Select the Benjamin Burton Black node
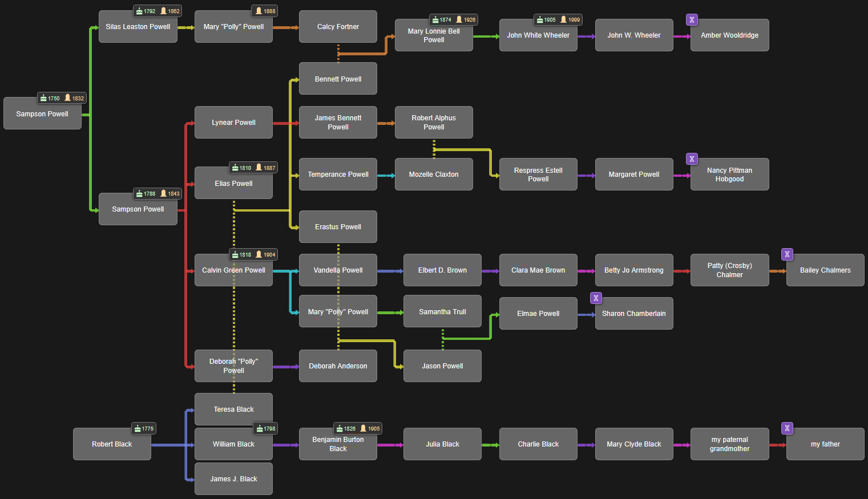This screenshot has width=868, height=499. tap(338, 444)
